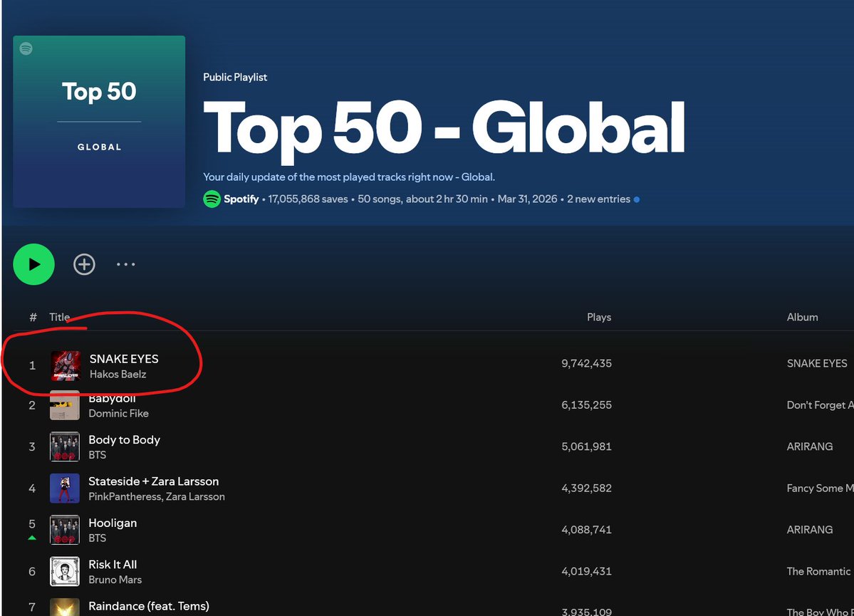This screenshot has height=616, width=854.
Task: Open the SNAKE EYES track title
Action: (124, 359)
